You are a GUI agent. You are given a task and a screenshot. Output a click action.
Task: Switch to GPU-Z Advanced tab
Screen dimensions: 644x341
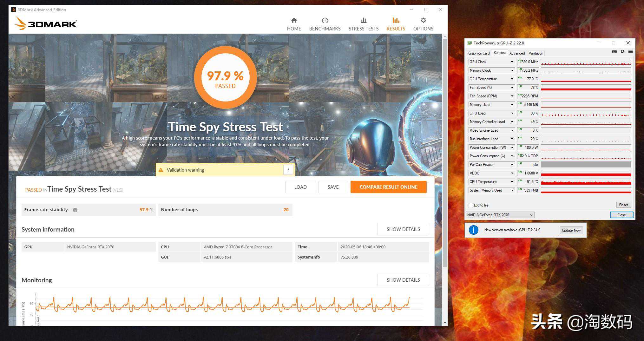click(517, 53)
